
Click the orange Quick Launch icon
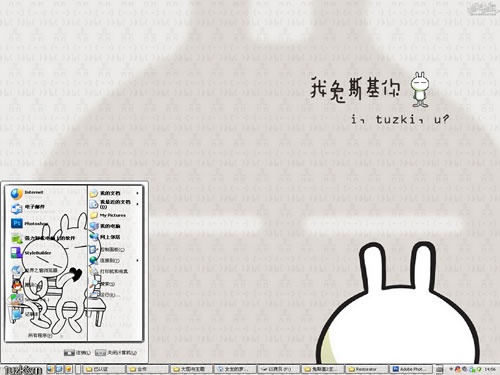tap(68, 369)
